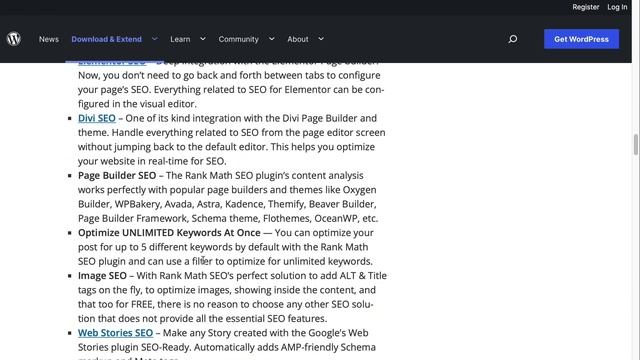The image size is (640, 360).
Task: Select the Download & Extend menu
Action: (107, 39)
